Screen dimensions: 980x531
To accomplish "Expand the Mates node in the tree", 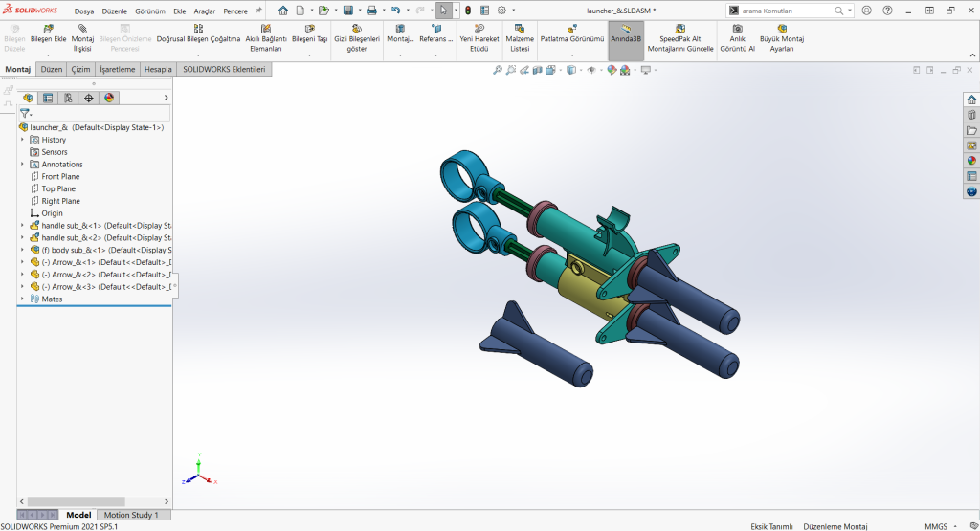I will (x=23, y=299).
